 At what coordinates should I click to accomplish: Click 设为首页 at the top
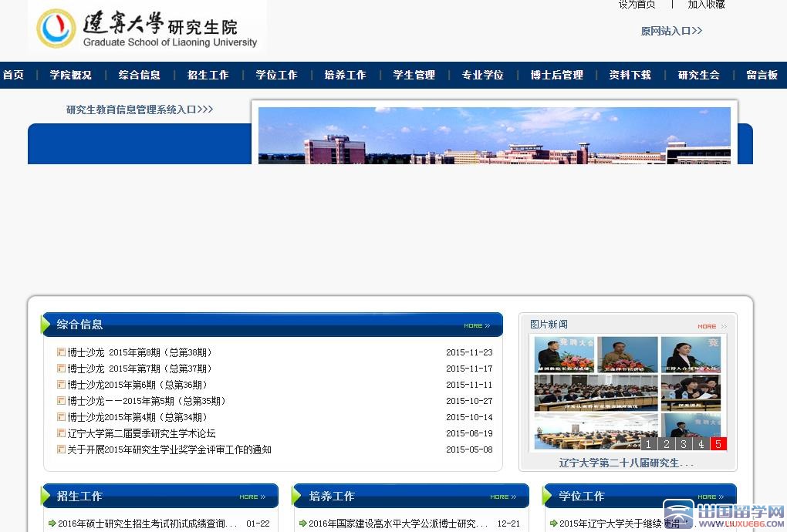(637, 5)
